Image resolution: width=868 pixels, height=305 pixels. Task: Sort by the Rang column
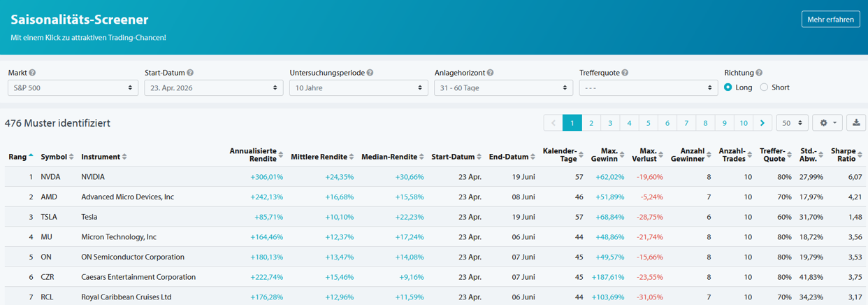[x=21, y=157]
